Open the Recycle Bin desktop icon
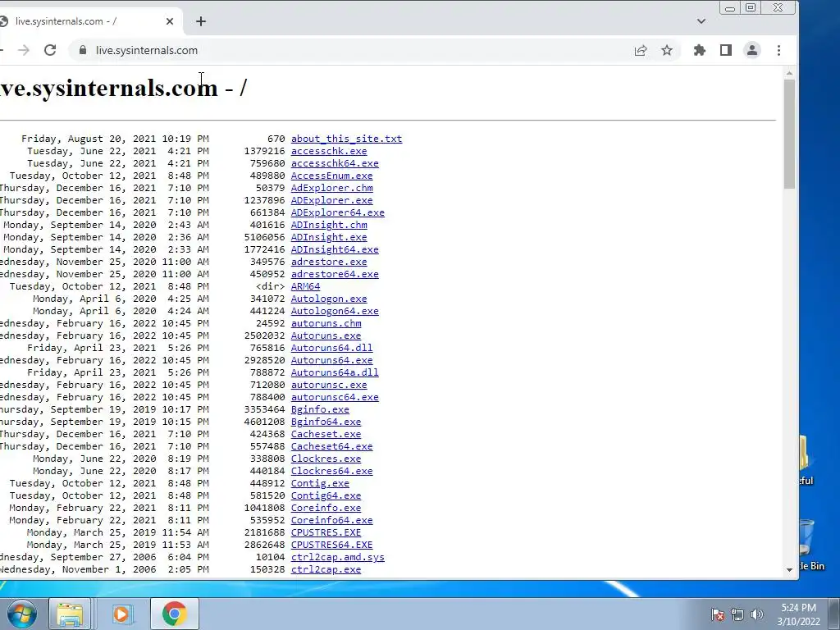The height and width of the screenshot is (630, 840). 811,545
